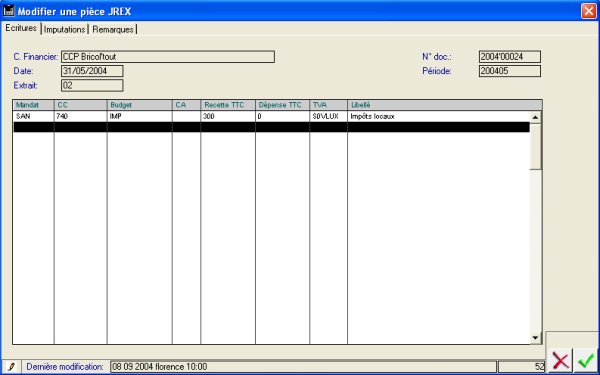Click the TVA column header
Viewport: 600px width, 375px height.
click(329, 105)
